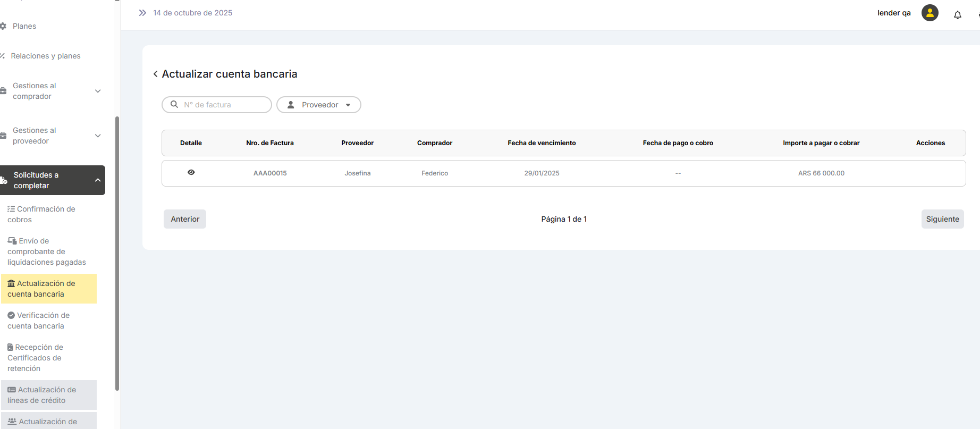Click the bank icon for Actualización de cuenta bancaria
The width and height of the screenshot is (980, 429).
point(11,283)
